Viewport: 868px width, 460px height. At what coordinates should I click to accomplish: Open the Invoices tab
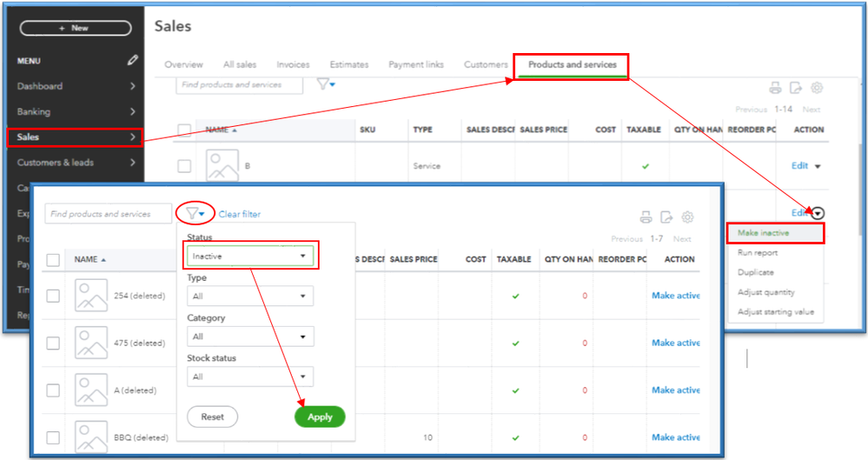click(293, 64)
